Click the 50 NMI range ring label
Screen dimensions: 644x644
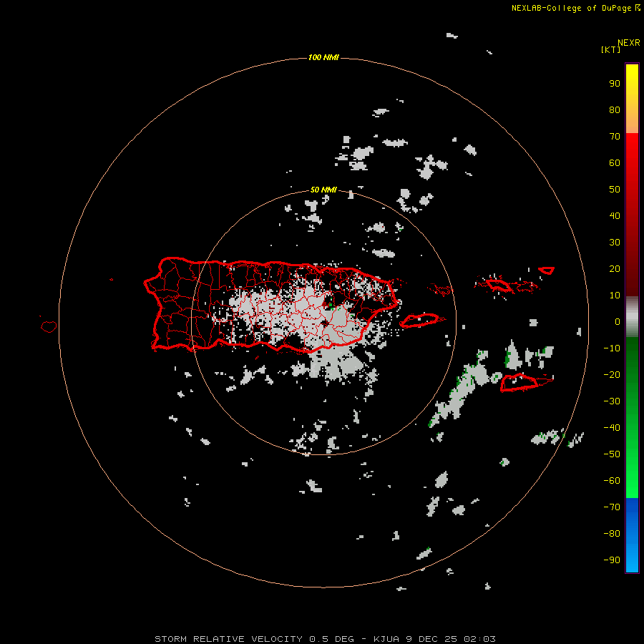pos(323,190)
